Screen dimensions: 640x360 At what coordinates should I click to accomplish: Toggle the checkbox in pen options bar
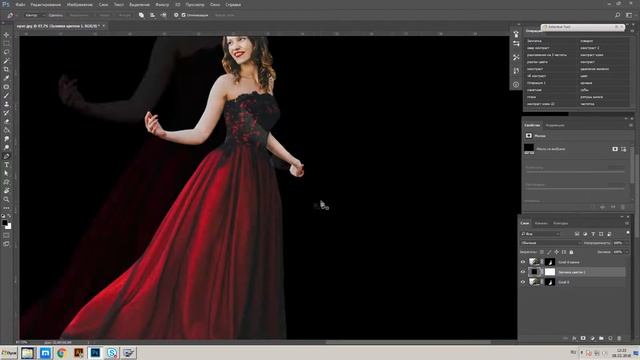point(183,15)
